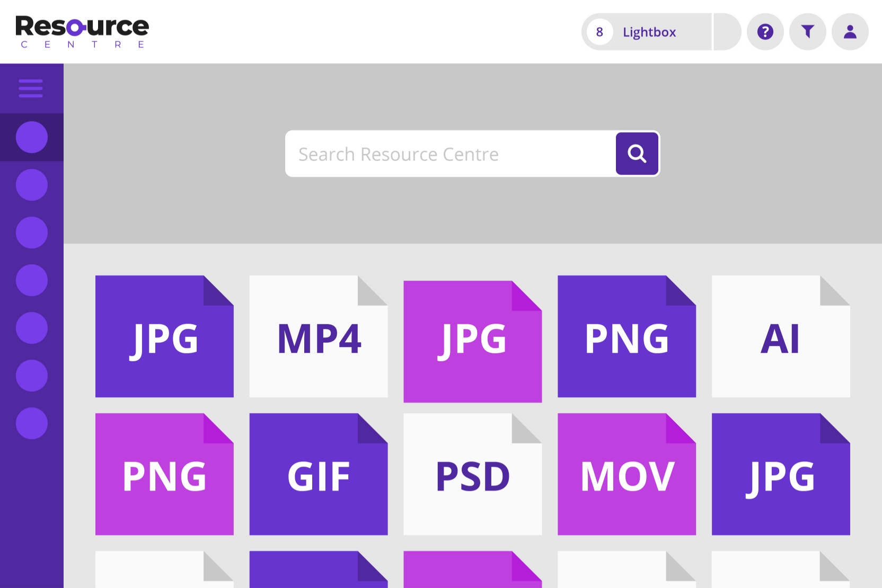Open the GIF file tile
The height and width of the screenshot is (588, 882).
[319, 475]
